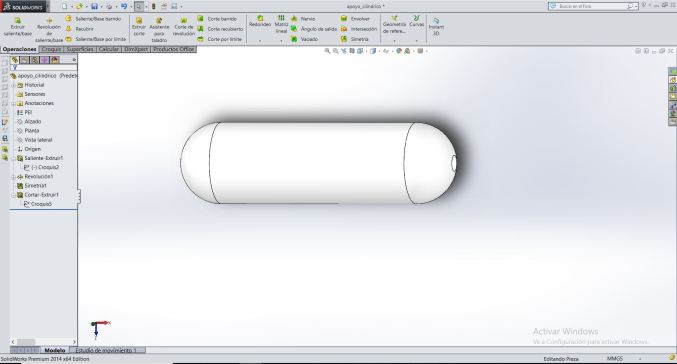Expand the Revolución1 feature node
Image resolution: width=677 pixels, height=364 pixels.
[x=13, y=177]
